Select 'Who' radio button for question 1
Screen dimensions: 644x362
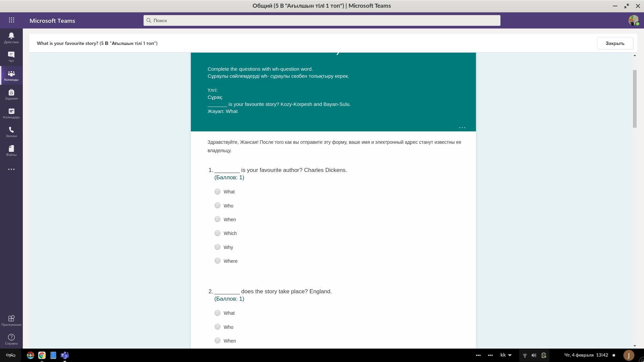click(217, 205)
